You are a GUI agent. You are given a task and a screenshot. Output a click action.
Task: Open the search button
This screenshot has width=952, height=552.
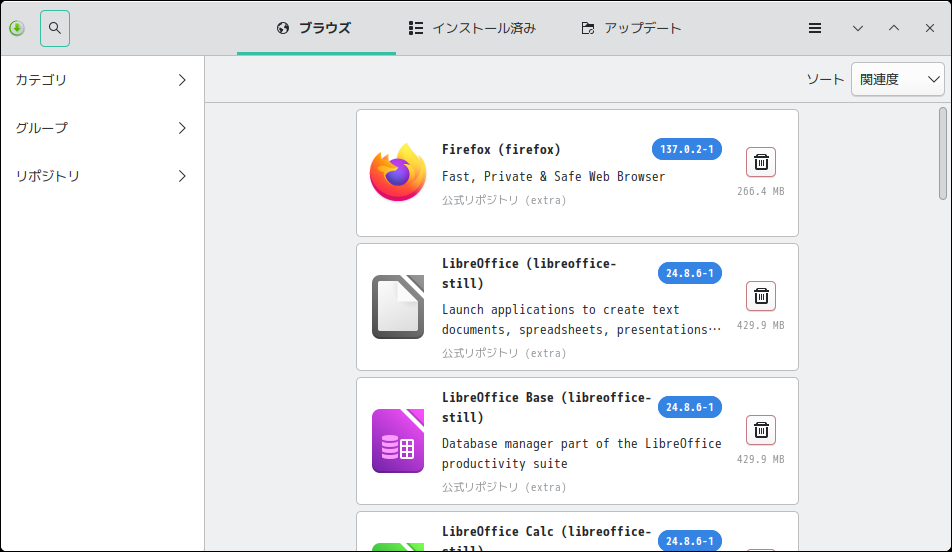[x=55, y=28]
